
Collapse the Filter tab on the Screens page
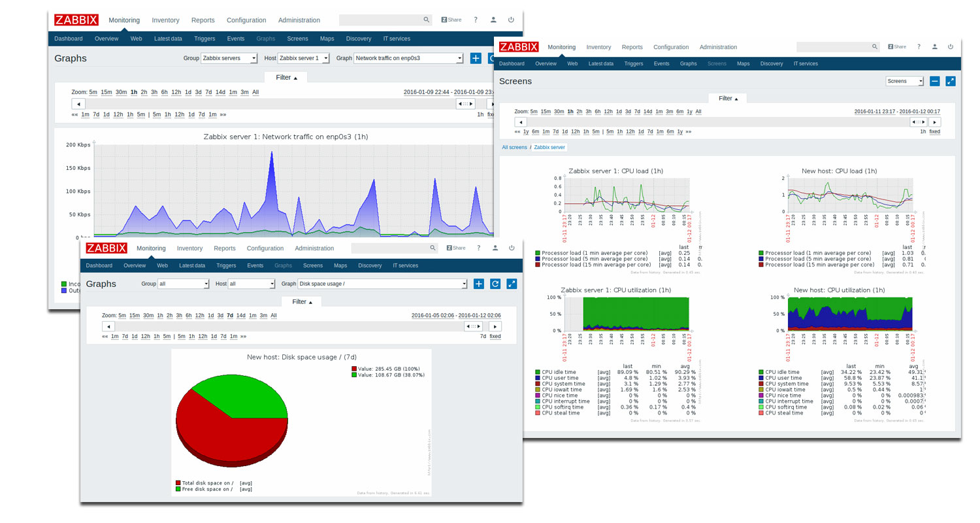727,99
